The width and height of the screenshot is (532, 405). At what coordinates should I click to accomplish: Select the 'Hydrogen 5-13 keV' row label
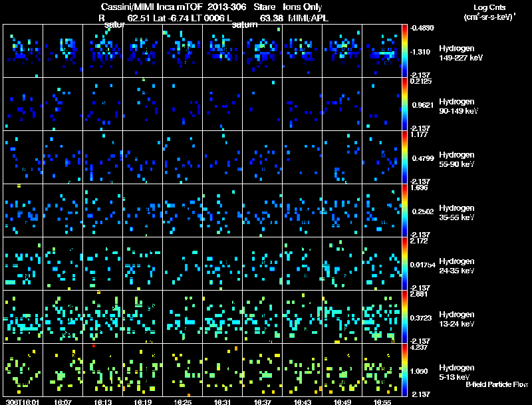[x=457, y=372]
